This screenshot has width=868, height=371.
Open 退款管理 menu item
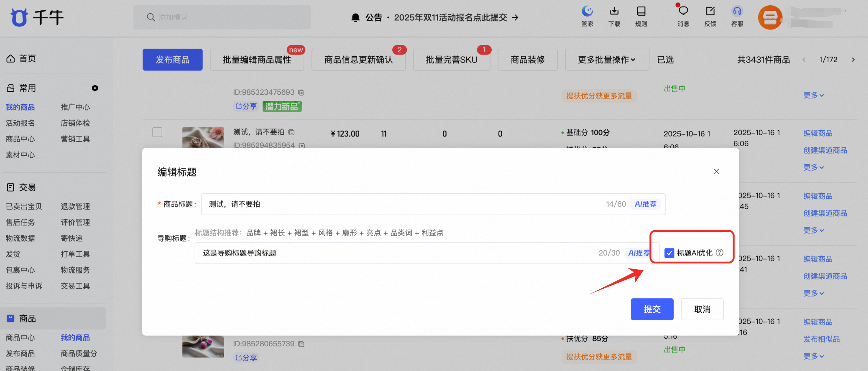click(x=75, y=207)
